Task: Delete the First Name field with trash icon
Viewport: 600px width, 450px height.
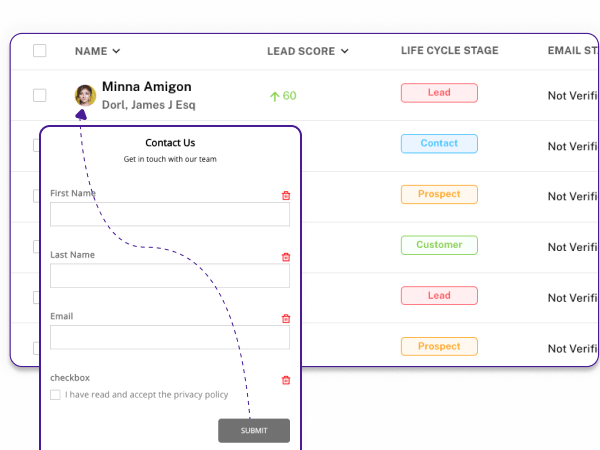Action: [286, 196]
